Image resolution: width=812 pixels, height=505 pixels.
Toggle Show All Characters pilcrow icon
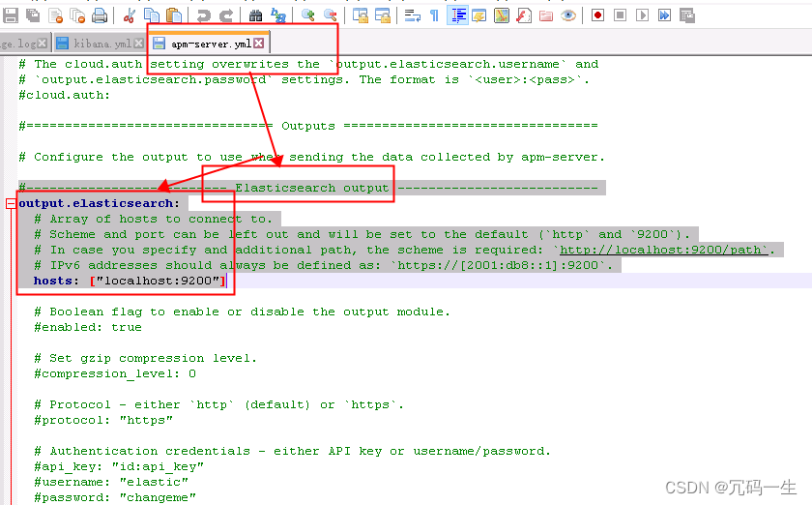click(x=434, y=16)
